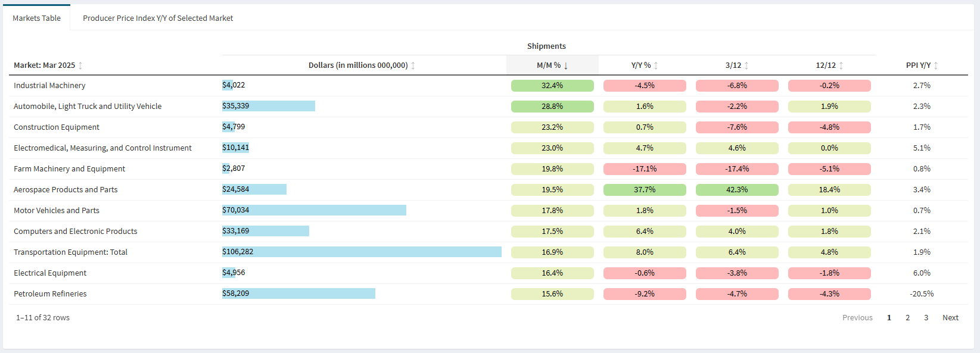This screenshot has height=353, width=980.
Task: Jump to page 2 of results
Action: pos(908,318)
